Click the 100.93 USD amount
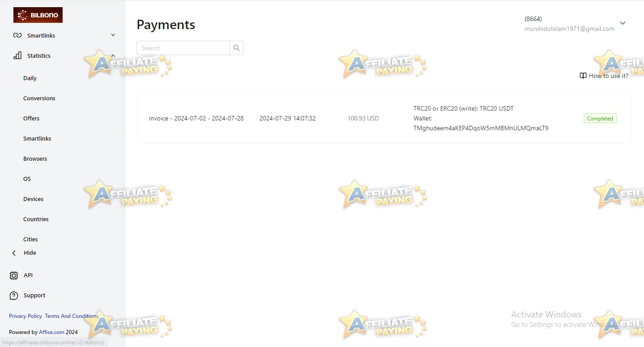 [x=363, y=118]
